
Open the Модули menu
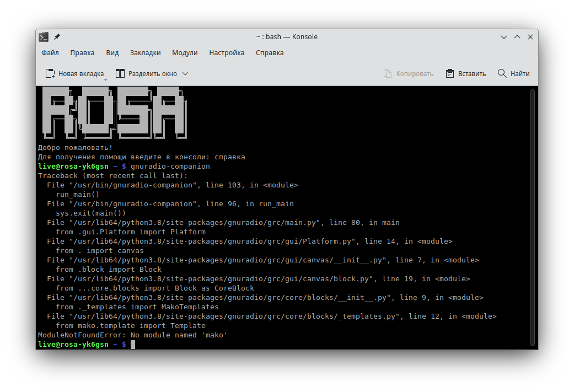tap(185, 53)
